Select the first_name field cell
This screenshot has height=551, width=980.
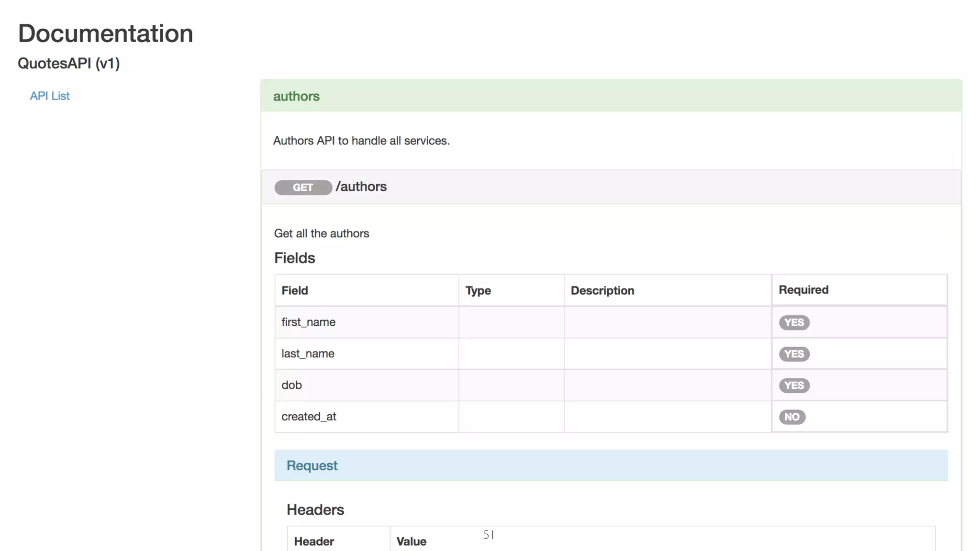tap(309, 322)
